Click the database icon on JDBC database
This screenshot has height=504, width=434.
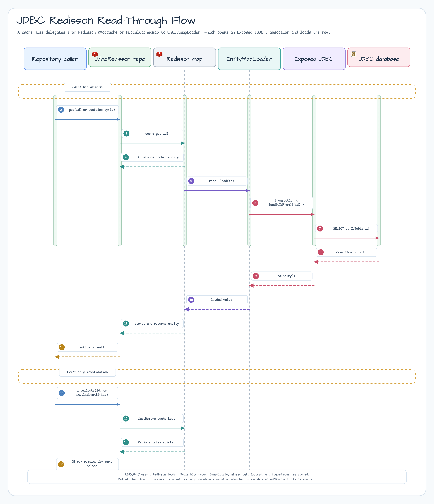click(x=354, y=54)
